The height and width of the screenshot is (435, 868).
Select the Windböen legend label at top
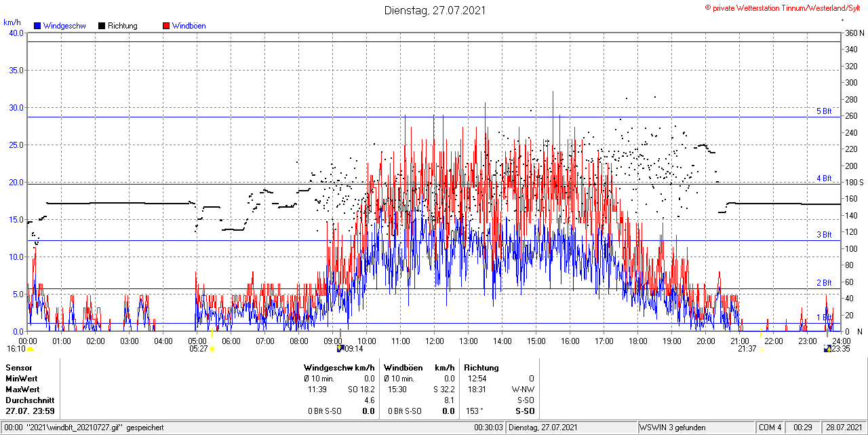coord(189,26)
